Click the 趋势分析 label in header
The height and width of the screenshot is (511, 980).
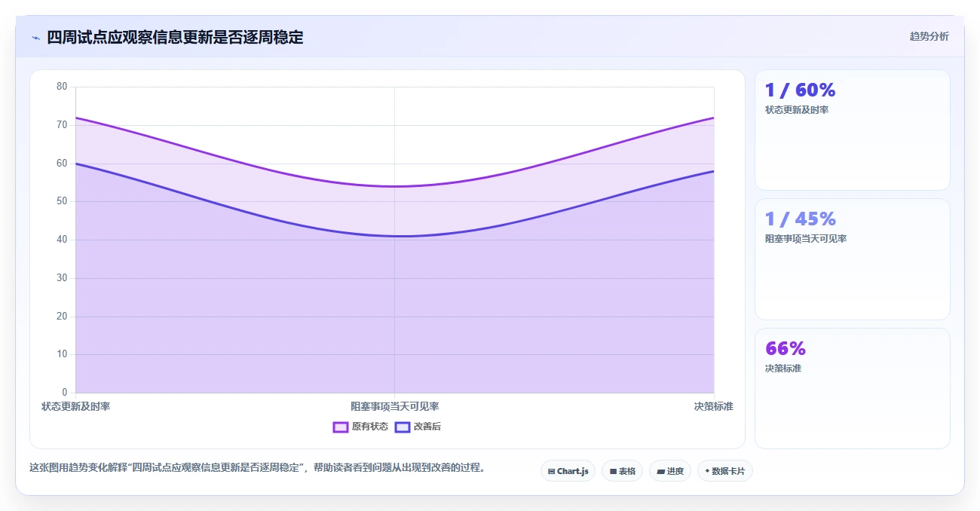point(929,36)
